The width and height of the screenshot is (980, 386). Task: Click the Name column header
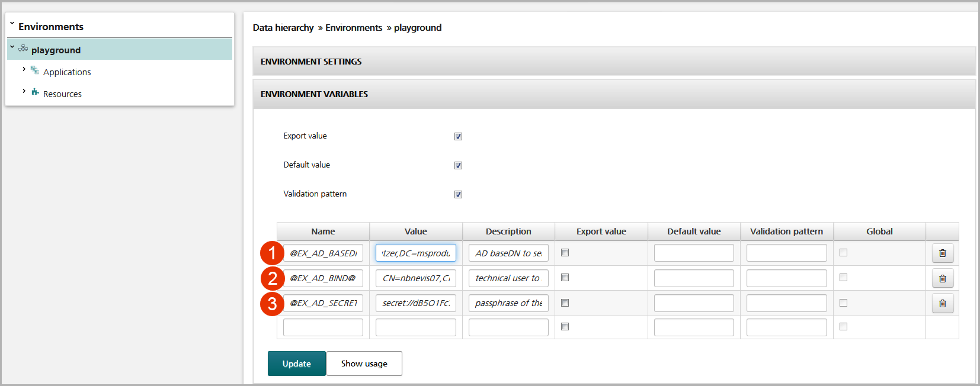(323, 231)
